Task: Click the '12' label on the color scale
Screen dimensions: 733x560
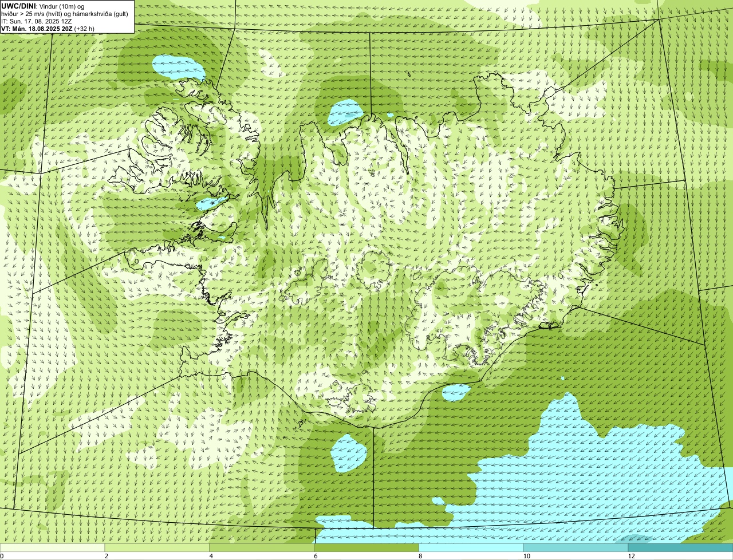Action: pyautogui.click(x=630, y=556)
